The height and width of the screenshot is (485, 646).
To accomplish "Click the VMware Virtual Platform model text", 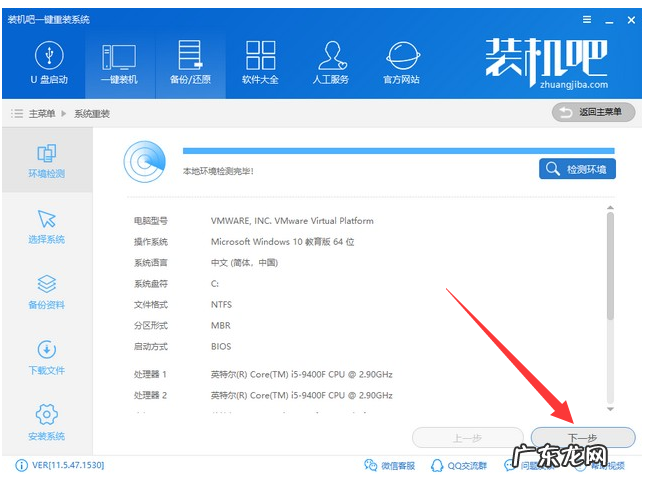I will (x=292, y=221).
